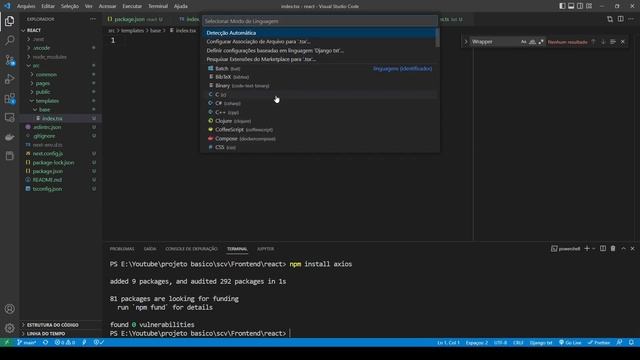This screenshot has height=360, width=640.
Task: Open Source Control view in activity bar
Action: (9, 60)
